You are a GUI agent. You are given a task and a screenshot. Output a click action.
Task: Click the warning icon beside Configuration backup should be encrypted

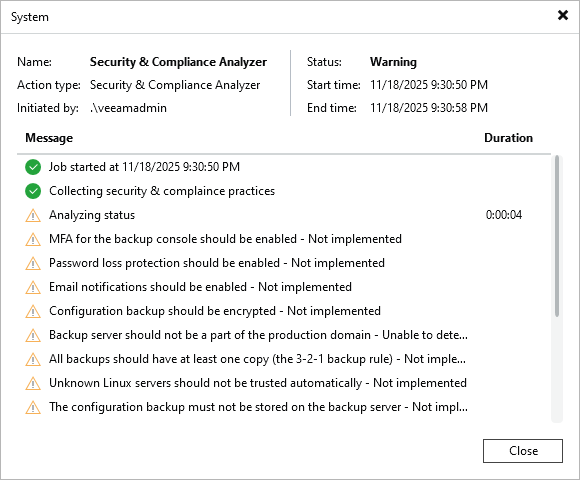click(x=33, y=311)
